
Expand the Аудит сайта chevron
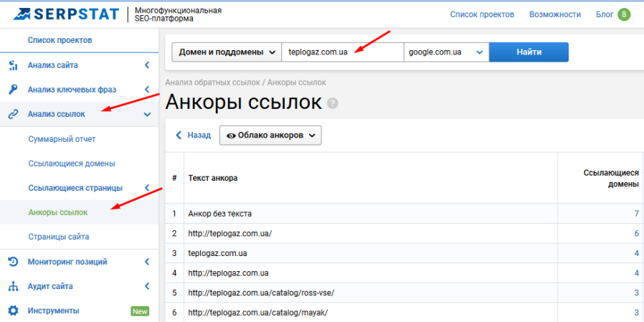tap(147, 286)
